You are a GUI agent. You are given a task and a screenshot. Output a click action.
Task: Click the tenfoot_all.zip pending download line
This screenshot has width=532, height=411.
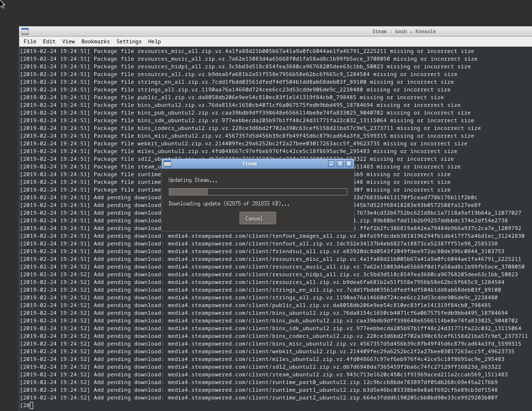tap(259, 244)
